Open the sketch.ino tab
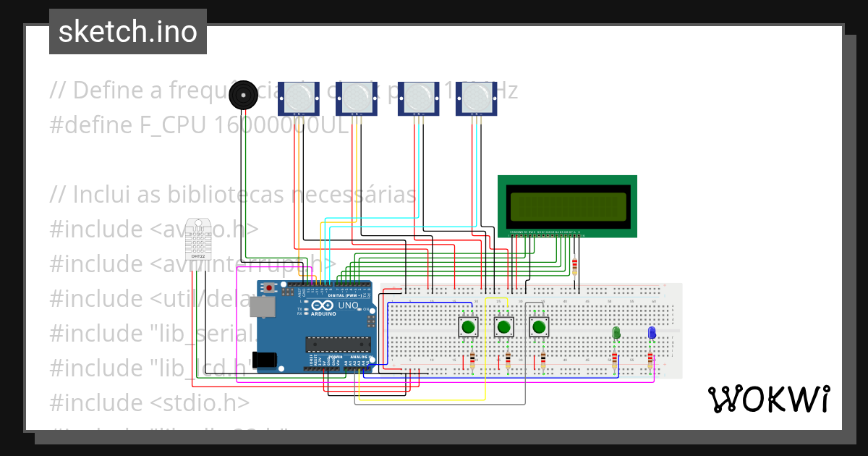Screen dimensions: 868x456 pyautogui.click(x=127, y=31)
